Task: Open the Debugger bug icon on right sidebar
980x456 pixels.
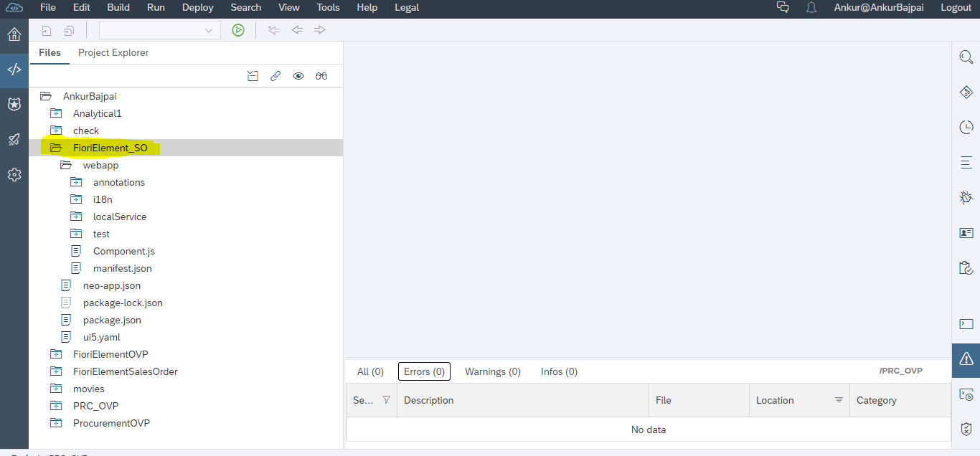Action: click(966, 197)
